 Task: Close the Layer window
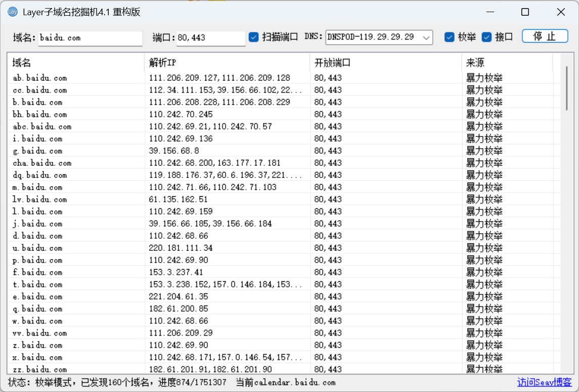coord(560,12)
